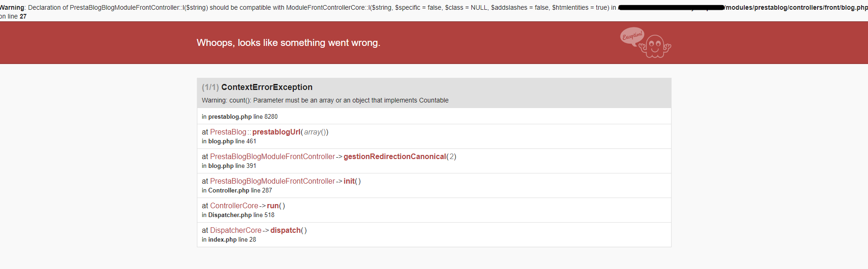Click prestablogUrl method name
The height and width of the screenshot is (269, 868).
pyautogui.click(x=276, y=132)
